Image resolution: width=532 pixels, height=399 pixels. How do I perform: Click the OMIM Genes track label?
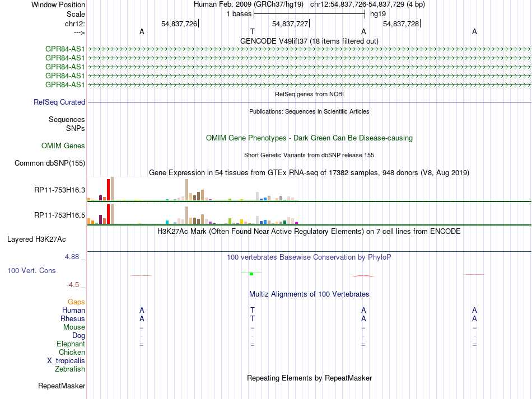[x=63, y=145]
